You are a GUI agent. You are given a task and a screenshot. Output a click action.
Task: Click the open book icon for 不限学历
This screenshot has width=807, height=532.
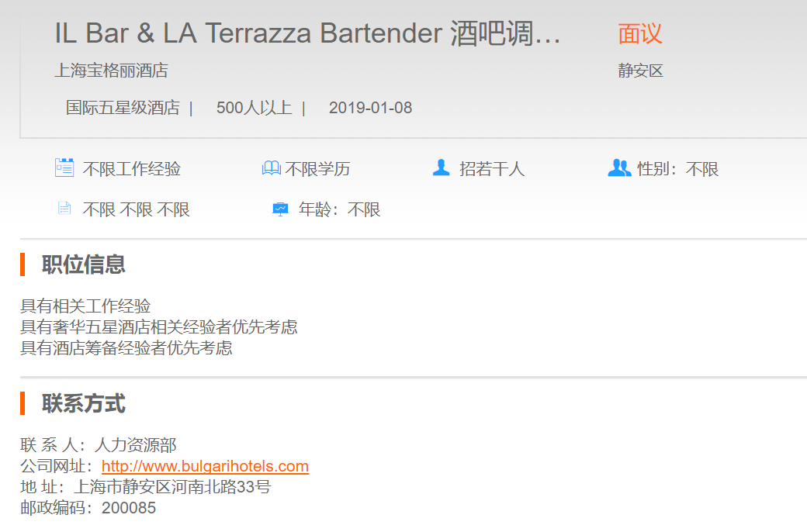(x=271, y=168)
